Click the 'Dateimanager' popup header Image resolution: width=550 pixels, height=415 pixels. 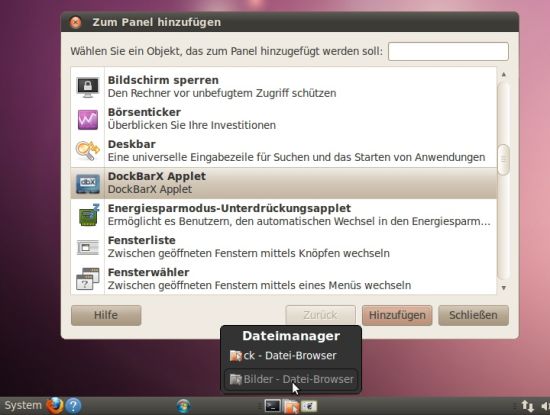[x=291, y=336]
